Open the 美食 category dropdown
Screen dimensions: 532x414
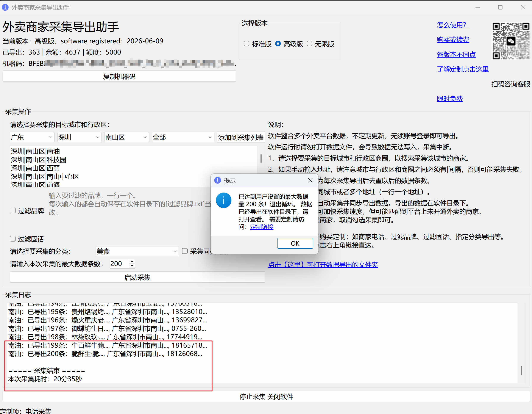(137, 251)
